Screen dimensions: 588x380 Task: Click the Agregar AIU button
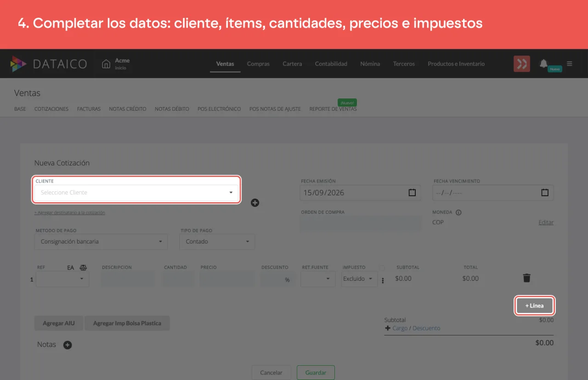(x=59, y=323)
